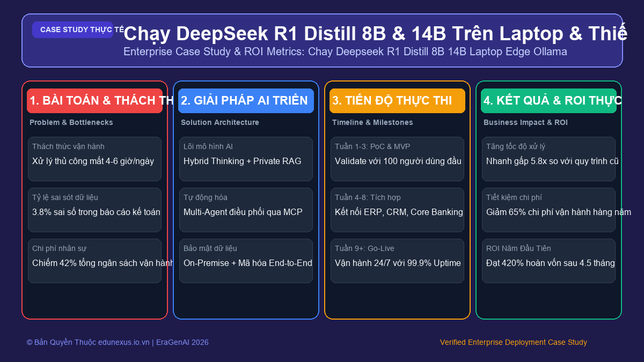This screenshot has height=362, width=644.
Task: Click text On-Premise + Mã hóa End-to-End
Action: [248, 263]
